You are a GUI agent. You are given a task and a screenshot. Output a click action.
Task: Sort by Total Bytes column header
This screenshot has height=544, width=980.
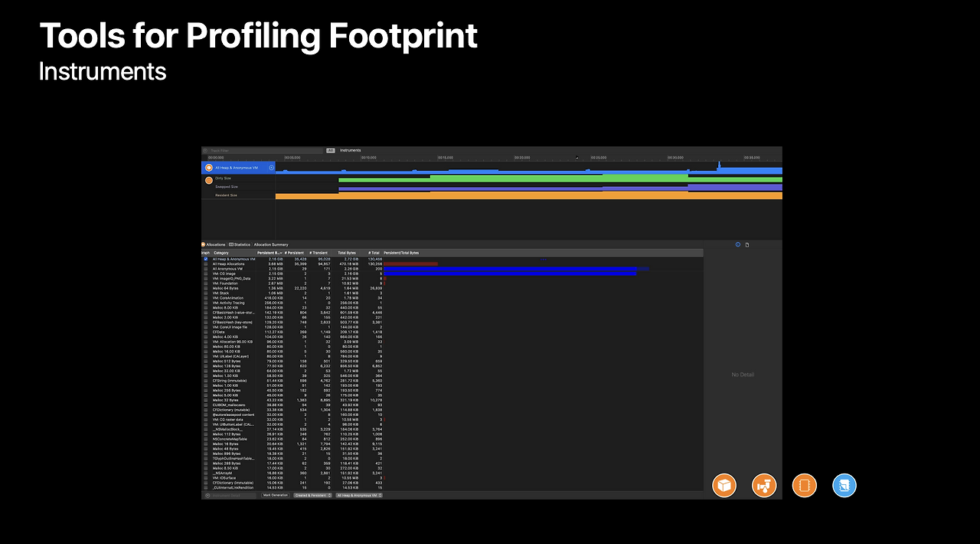pos(347,253)
